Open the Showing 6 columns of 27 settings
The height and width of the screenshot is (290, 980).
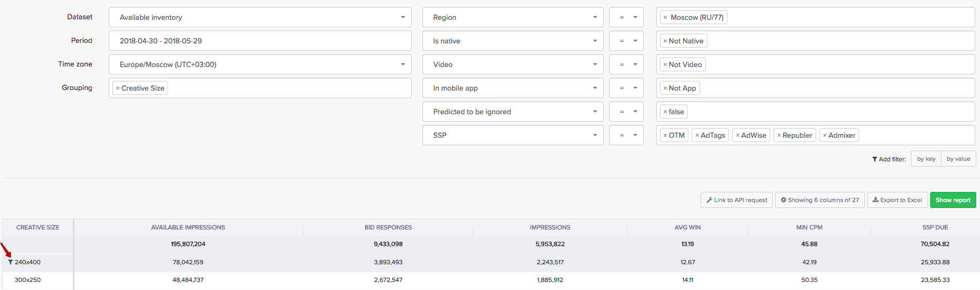tap(819, 200)
